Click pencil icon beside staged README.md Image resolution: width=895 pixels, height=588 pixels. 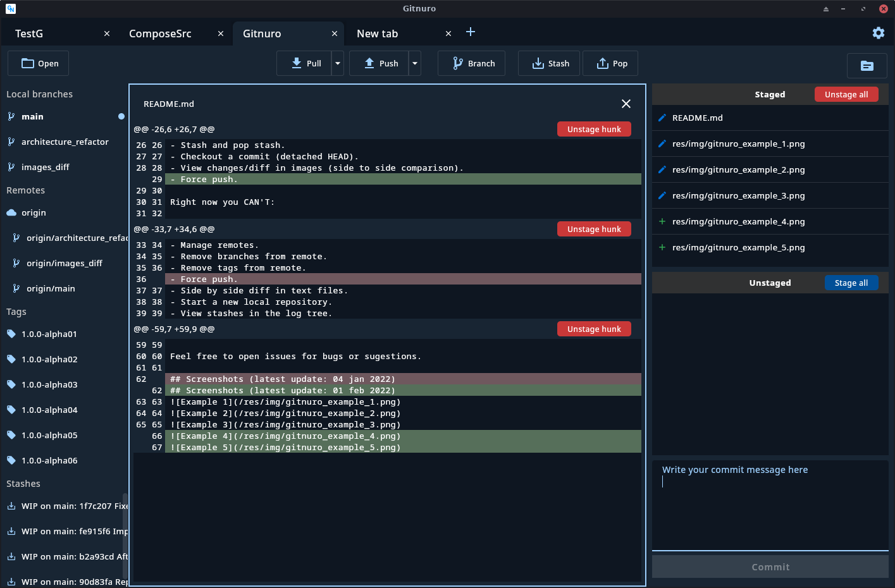click(x=662, y=118)
